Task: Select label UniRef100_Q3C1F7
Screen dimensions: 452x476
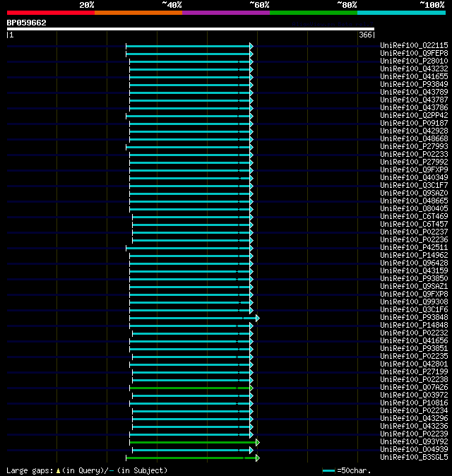Action: tap(414, 186)
